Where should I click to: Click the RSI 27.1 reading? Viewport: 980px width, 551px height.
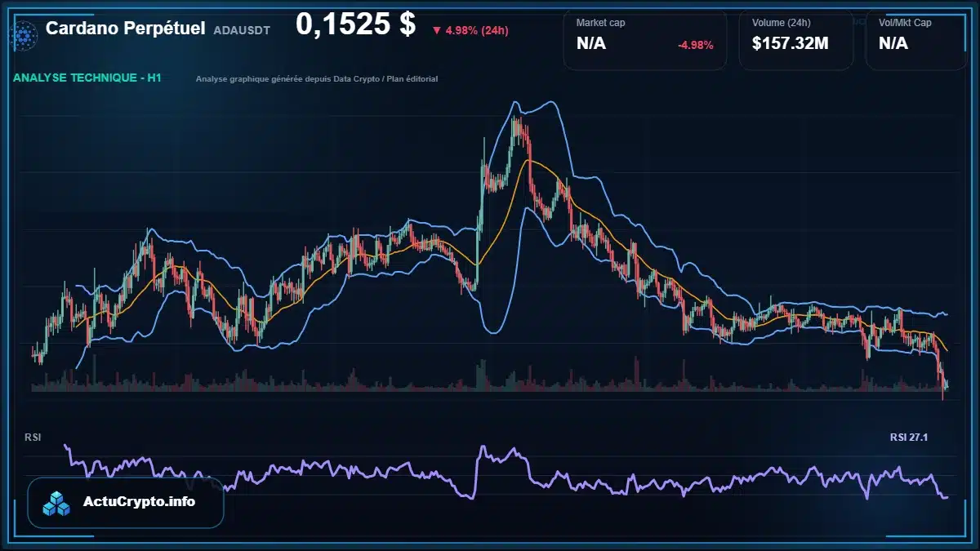click(909, 438)
